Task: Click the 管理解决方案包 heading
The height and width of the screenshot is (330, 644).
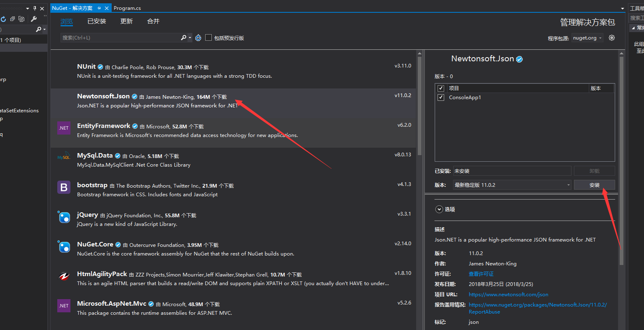Action: [588, 22]
